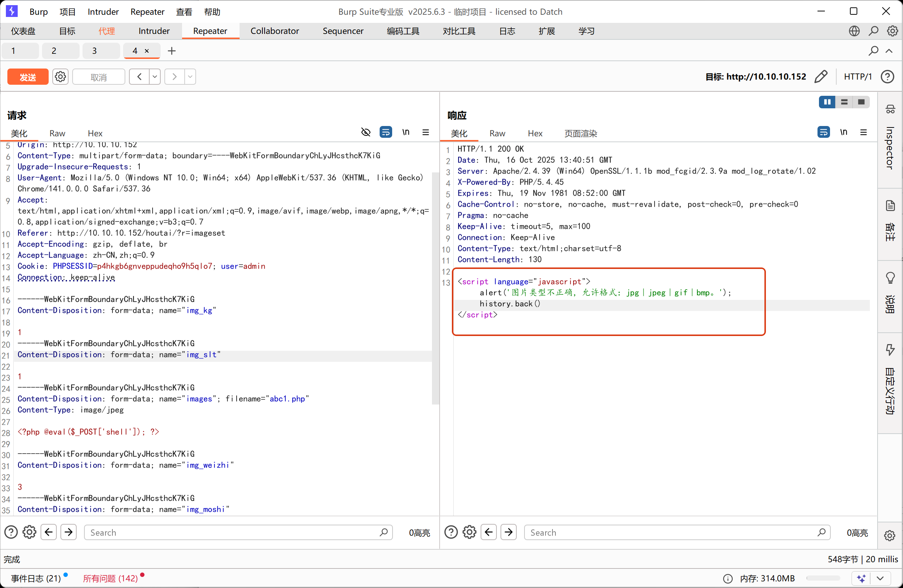903x588 pixels.
Task: Switch to the Collaborator tab
Action: click(x=275, y=31)
